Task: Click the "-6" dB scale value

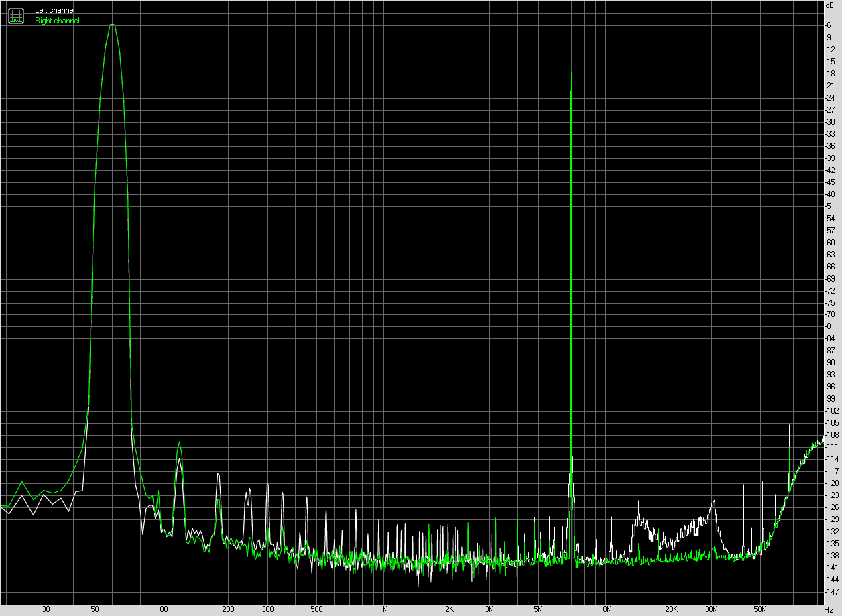Action: tap(829, 25)
